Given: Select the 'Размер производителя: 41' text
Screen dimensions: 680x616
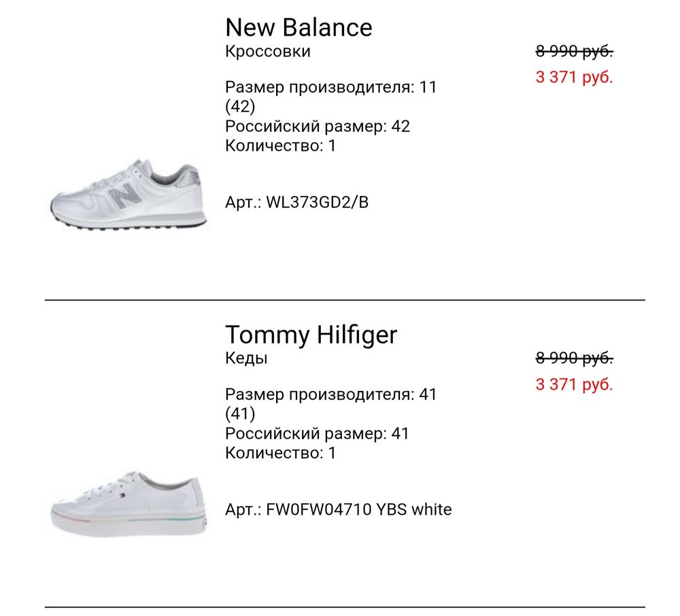Looking at the screenshot, I should click(330, 394).
